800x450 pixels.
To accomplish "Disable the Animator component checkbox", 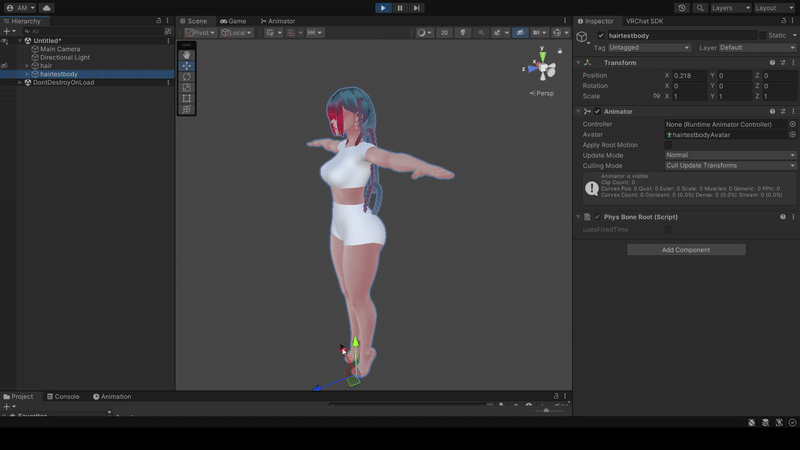I will click(x=597, y=111).
